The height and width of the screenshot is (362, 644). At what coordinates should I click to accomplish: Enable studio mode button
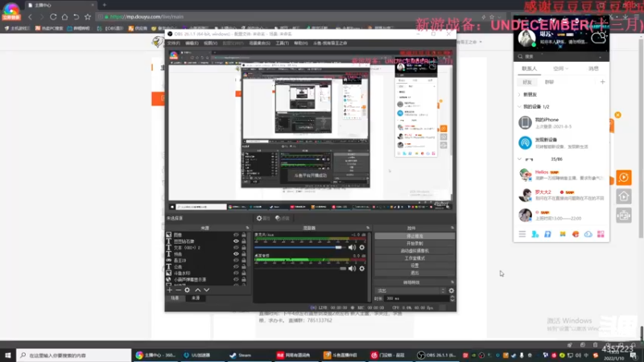415,258
